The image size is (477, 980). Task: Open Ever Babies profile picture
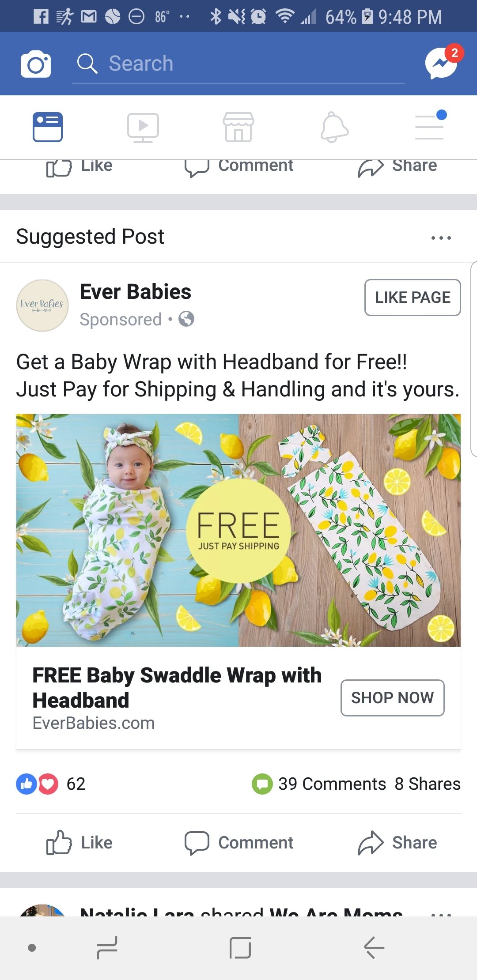[x=42, y=305]
